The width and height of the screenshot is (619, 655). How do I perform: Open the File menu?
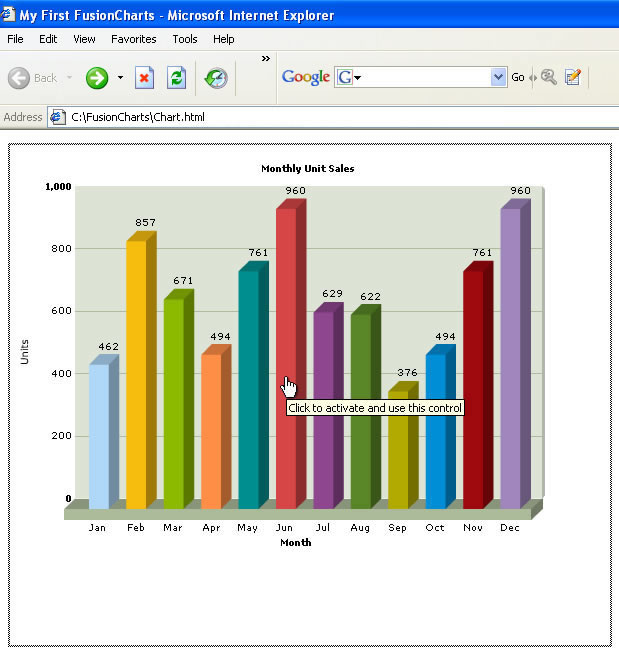(x=15, y=39)
